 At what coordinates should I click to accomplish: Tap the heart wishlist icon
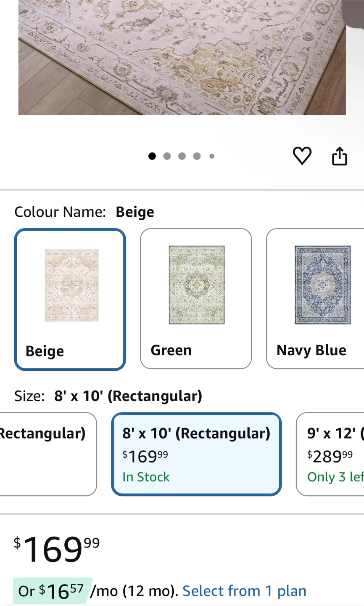coord(302,156)
